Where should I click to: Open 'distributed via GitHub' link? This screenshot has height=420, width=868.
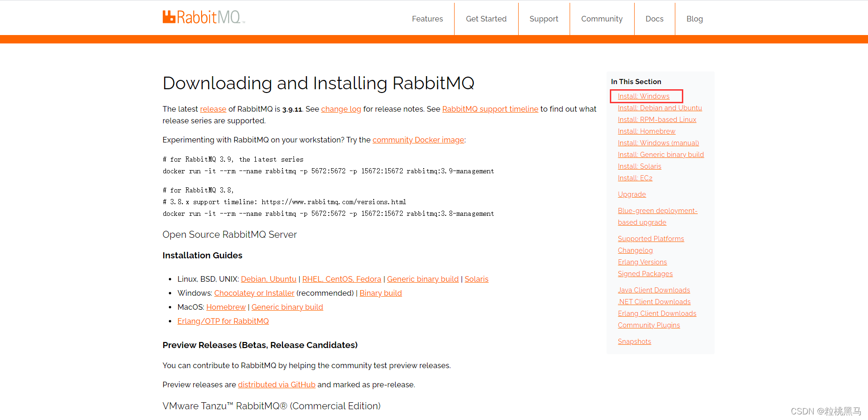click(x=276, y=384)
